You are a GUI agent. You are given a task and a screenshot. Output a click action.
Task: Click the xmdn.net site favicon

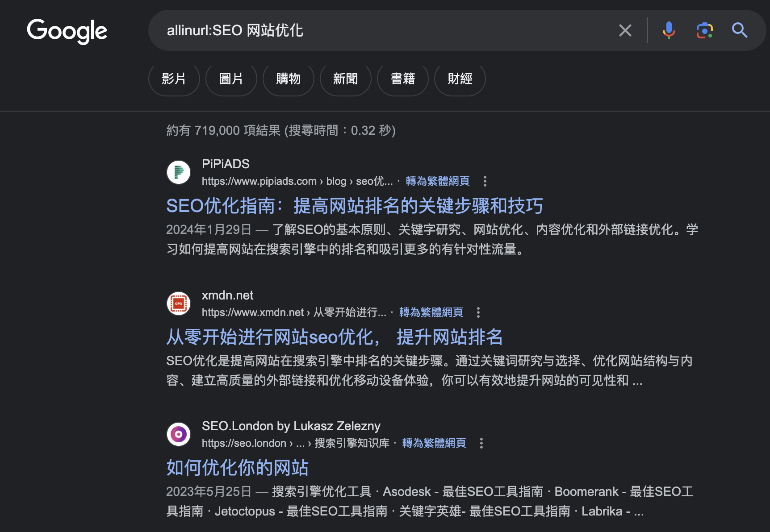pos(179,303)
